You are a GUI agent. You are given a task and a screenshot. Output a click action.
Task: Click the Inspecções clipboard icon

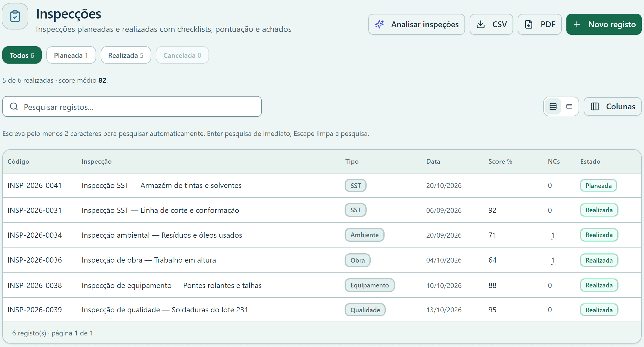click(x=15, y=16)
